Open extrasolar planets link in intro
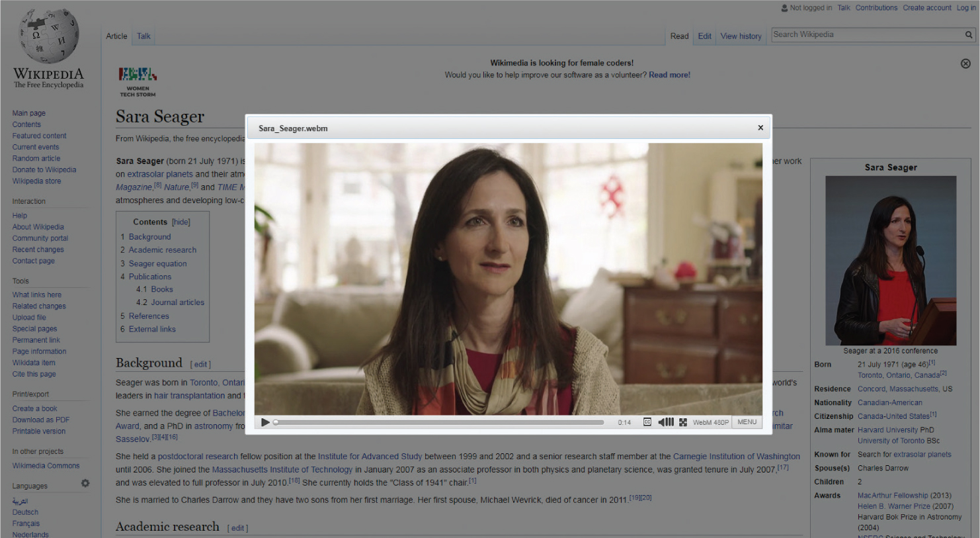Screen dimensions: 980x538 tap(160, 174)
